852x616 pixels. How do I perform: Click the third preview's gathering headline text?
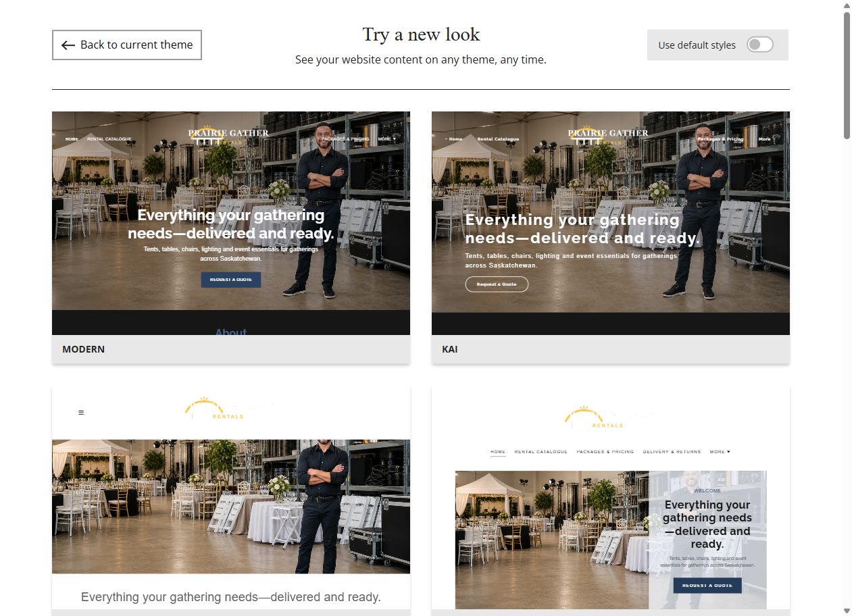(231, 597)
